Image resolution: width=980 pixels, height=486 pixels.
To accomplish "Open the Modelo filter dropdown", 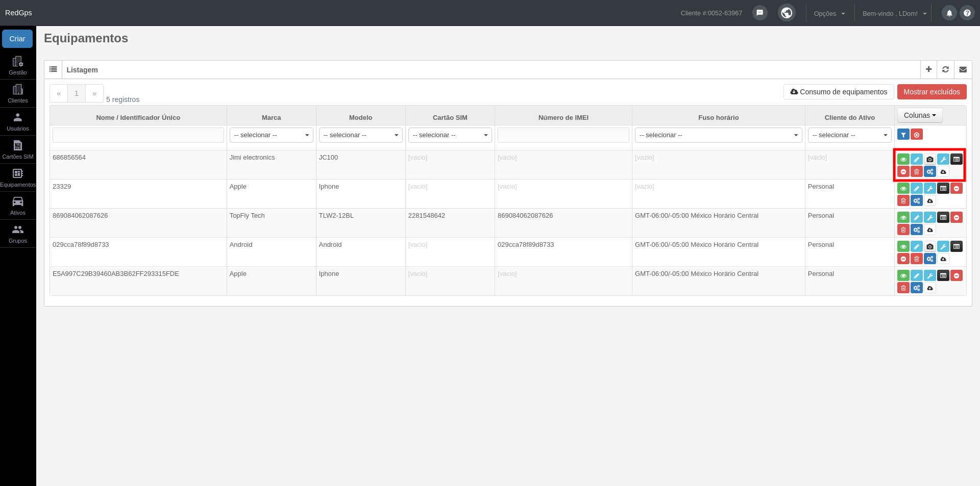I will tap(361, 135).
